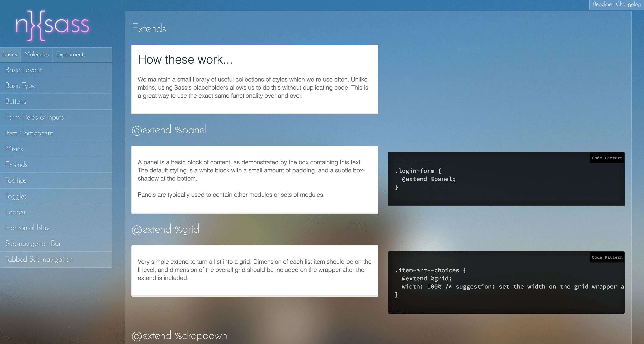644x344 pixels.
Task: Go to Horizontal Nav
Action: 56,228
